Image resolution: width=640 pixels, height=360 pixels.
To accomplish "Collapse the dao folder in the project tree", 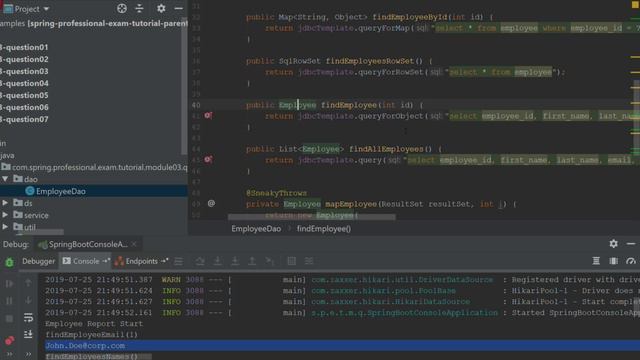I will [x=5, y=179].
